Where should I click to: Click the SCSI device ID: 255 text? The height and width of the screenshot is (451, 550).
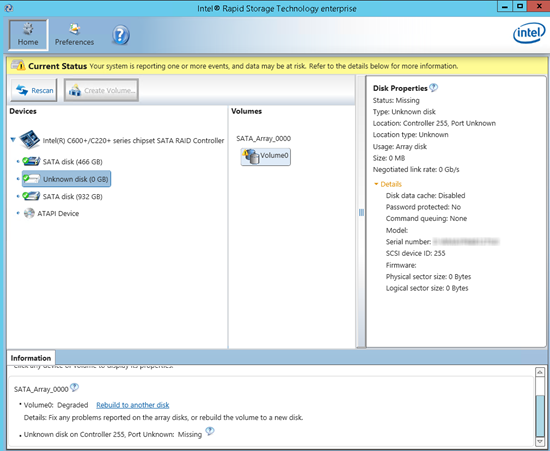(x=416, y=253)
